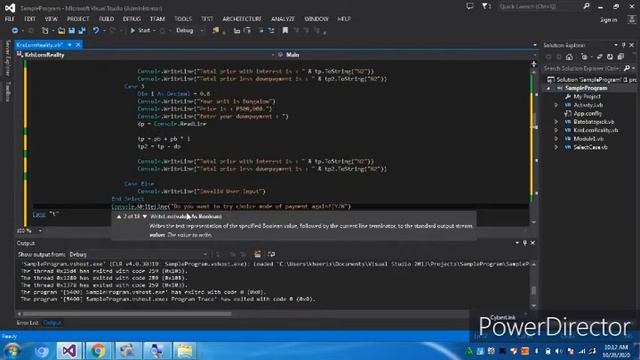Click the Solution Explorer search magnifier icon

[x=627, y=68]
